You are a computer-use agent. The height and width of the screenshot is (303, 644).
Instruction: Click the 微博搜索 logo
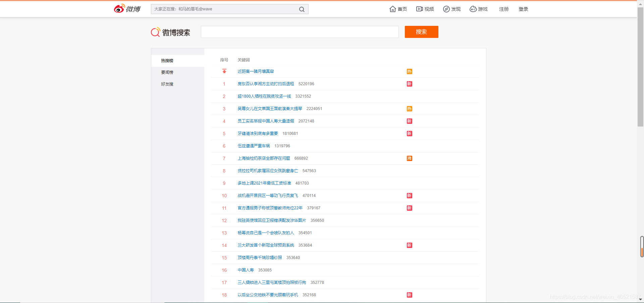(x=170, y=32)
